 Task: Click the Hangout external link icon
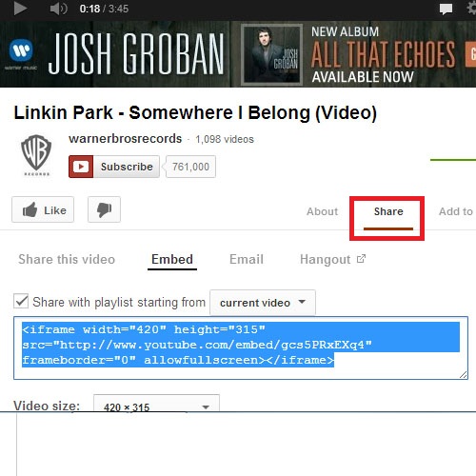(x=361, y=259)
